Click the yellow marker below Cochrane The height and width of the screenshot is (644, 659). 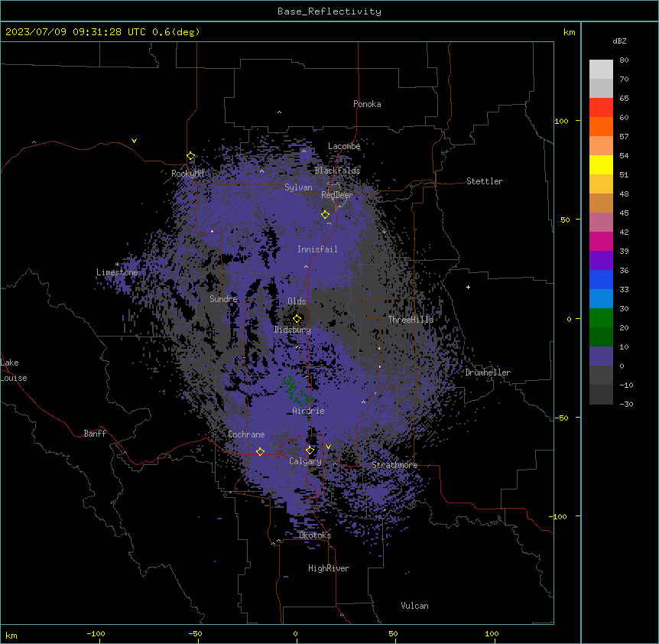pyautogui.click(x=260, y=451)
